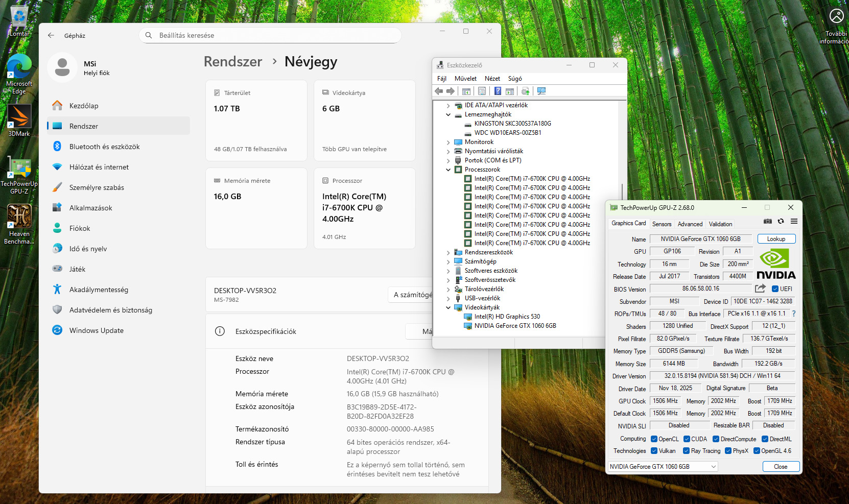Screen dimensions: 849x504
Task: Open the Nézet menu
Action: tap(492, 79)
